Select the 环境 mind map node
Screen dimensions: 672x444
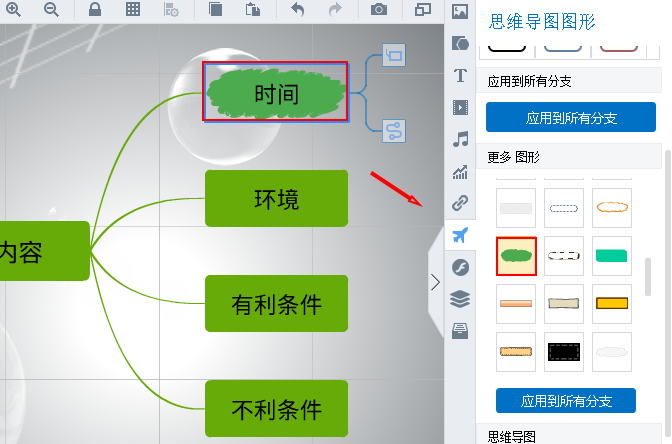point(276,198)
